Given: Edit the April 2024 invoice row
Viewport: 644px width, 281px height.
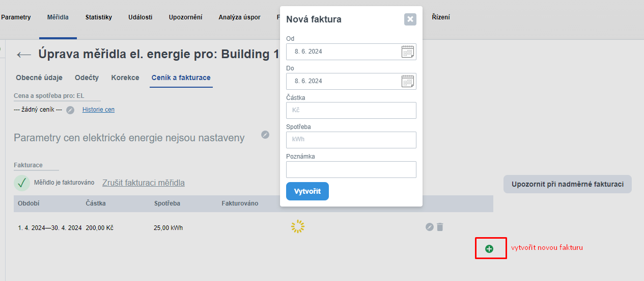Looking at the screenshot, I should (430, 227).
